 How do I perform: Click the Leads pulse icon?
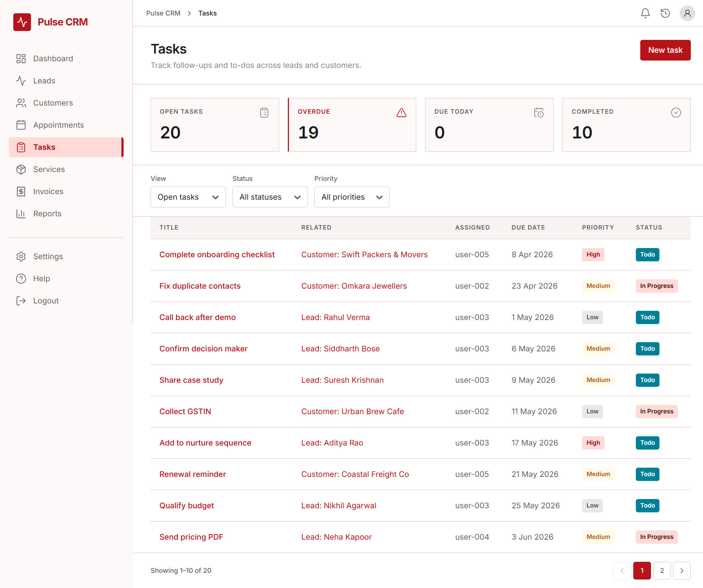[21, 81]
